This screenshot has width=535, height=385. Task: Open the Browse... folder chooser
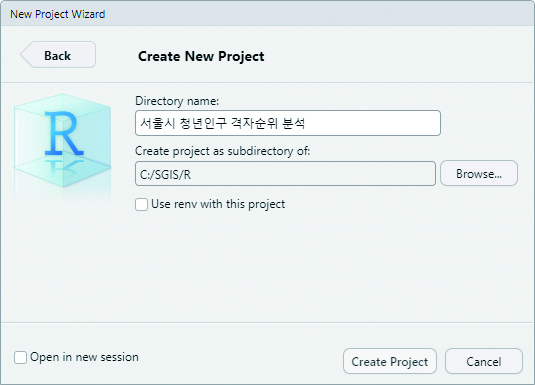click(479, 173)
